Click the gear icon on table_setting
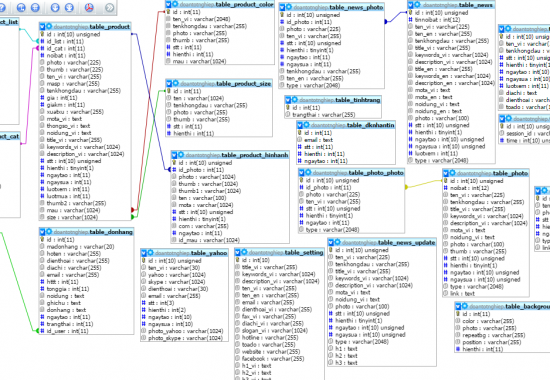 244,252
